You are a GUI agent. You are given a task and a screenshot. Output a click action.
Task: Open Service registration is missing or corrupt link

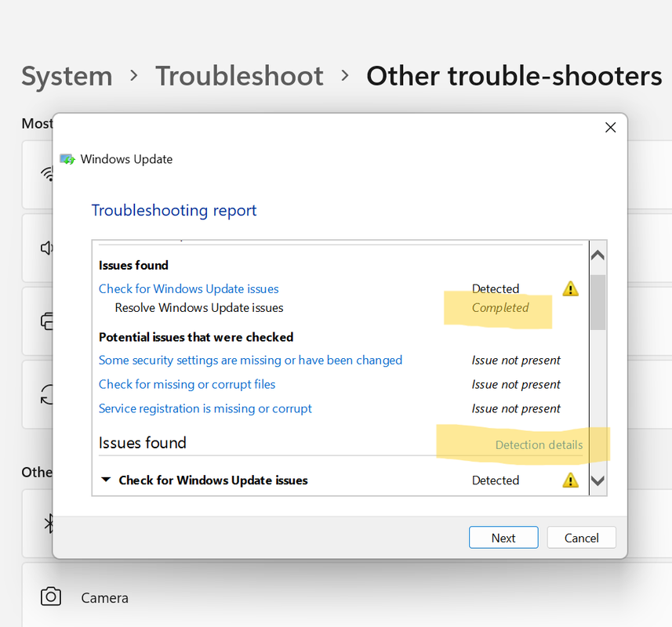[205, 408]
